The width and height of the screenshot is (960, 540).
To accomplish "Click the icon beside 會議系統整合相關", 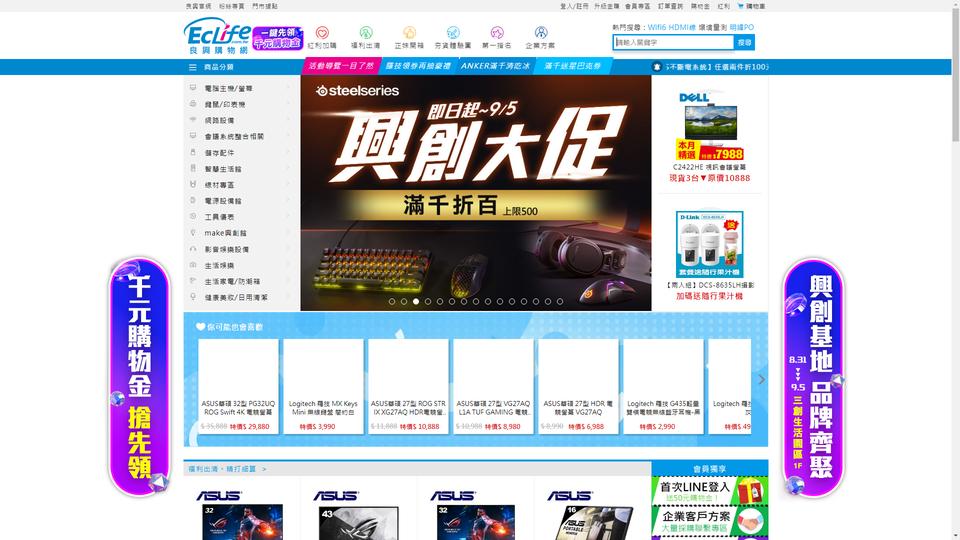I will tap(193, 136).
